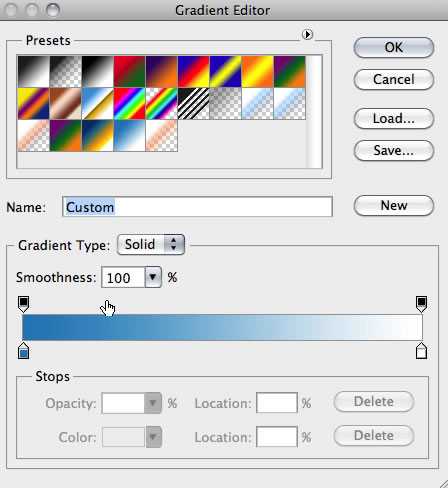The width and height of the screenshot is (448, 488).
Task: Choose the blue to white preset in third row
Action: tap(129, 136)
